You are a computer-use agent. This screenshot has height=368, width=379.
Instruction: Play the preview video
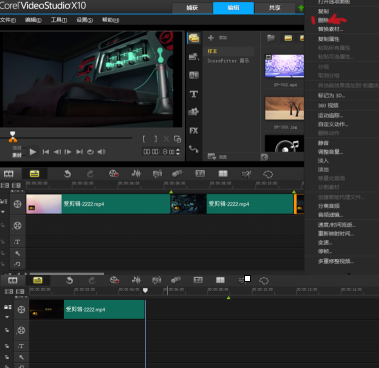pos(33,152)
